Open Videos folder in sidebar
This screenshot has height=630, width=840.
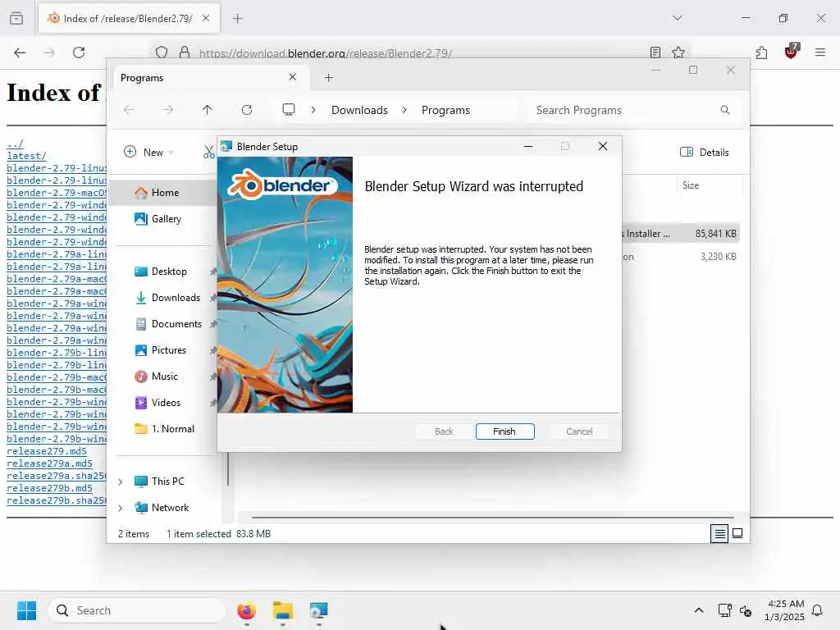pyautogui.click(x=166, y=402)
